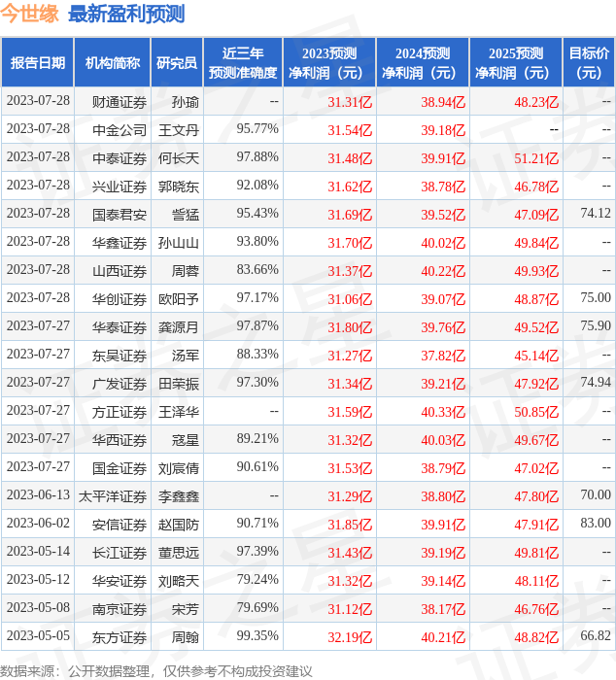Click report date 2023-06-13
This screenshot has width=616, height=680.
38,494
